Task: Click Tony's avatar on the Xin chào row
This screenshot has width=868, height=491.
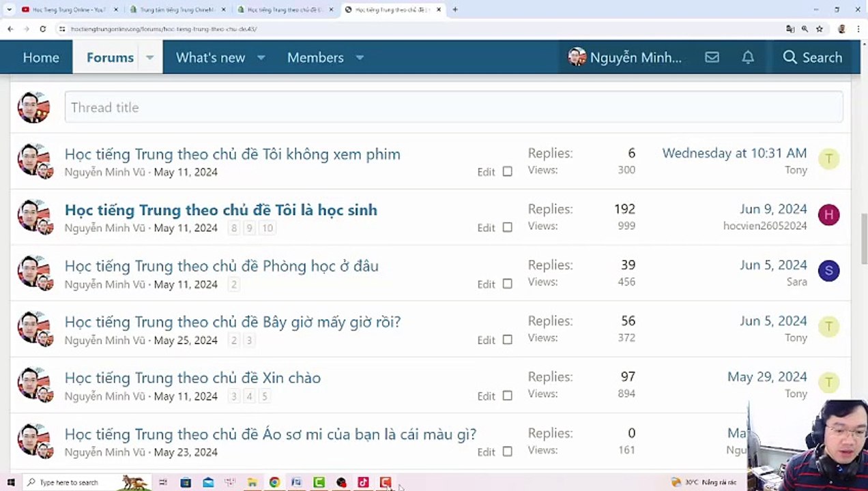Action: click(828, 383)
